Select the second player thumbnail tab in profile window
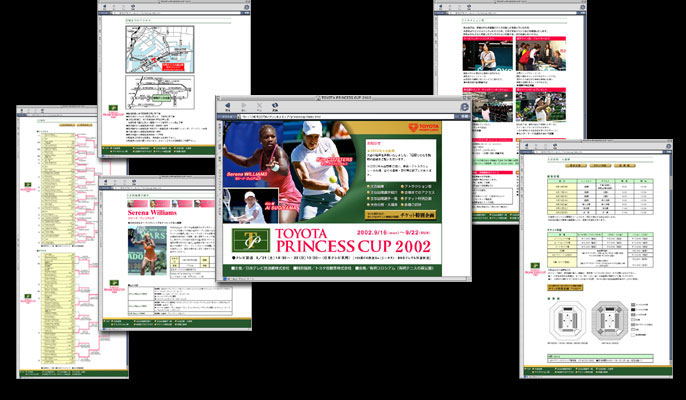686x400 pixels. [x=160, y=204]
